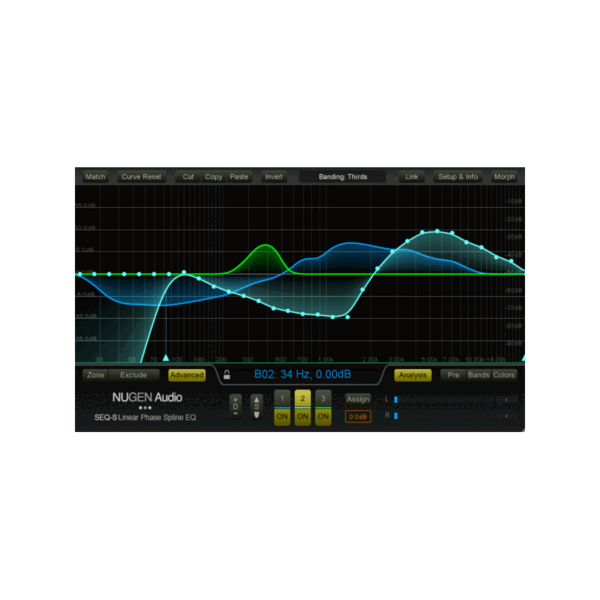Click the padlock lock icon
This screenshot has height=600, width=600.
tap(227, 374)
